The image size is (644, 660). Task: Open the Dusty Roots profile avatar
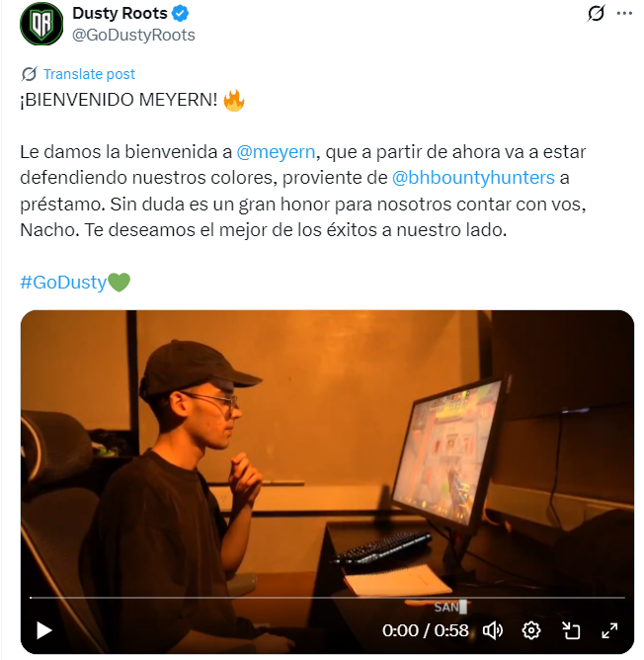[41, 24]
